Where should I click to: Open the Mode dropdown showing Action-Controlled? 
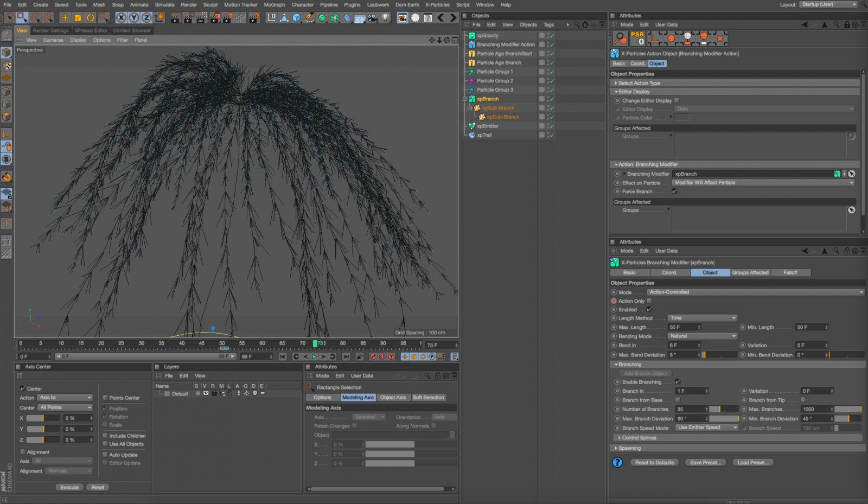[756, 292]
